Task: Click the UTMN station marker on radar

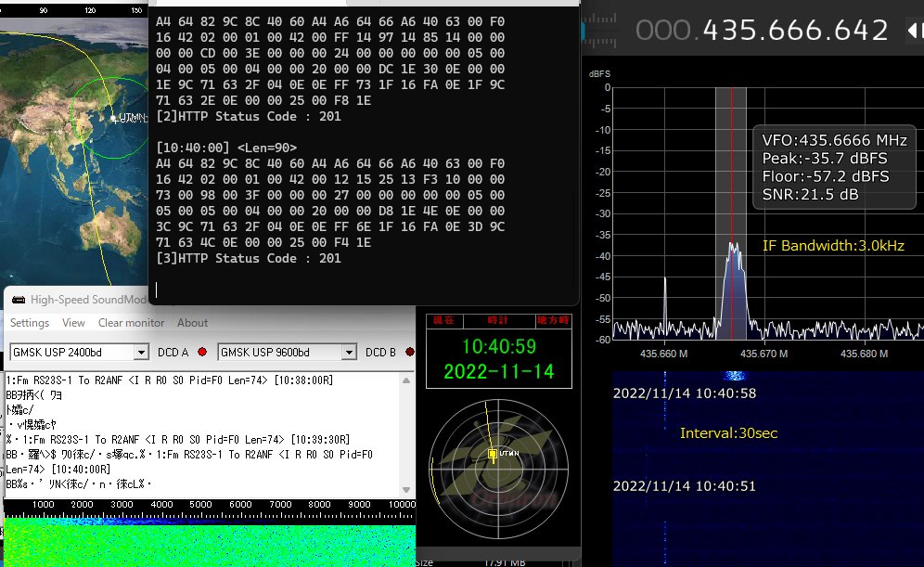Action: click(x=493, y=454)
